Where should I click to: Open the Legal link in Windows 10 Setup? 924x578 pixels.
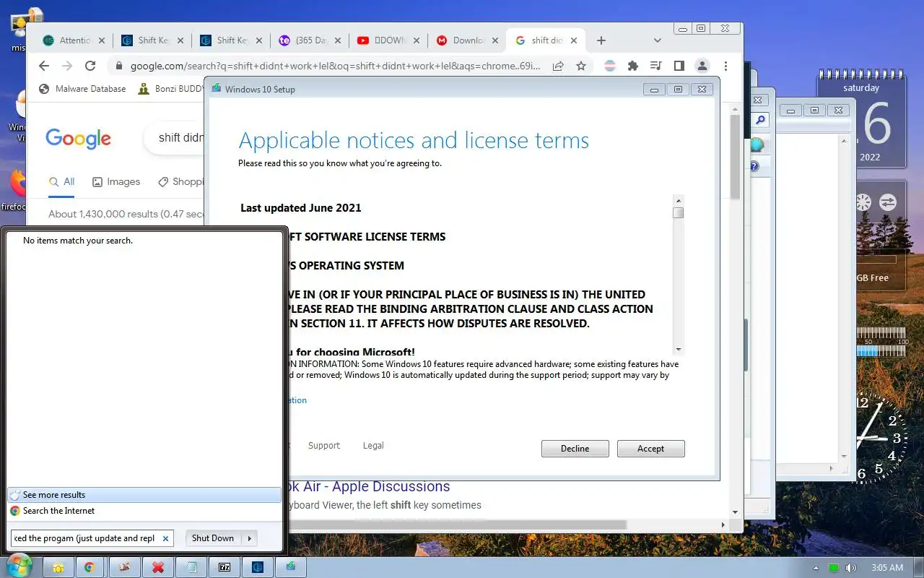pyautogui.click(x=373, y=446)
